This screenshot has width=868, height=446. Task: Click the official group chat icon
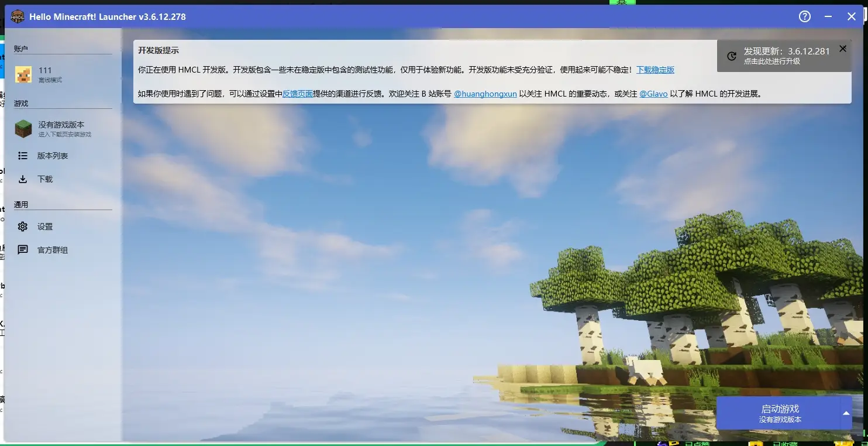click(x=23, y=250)
